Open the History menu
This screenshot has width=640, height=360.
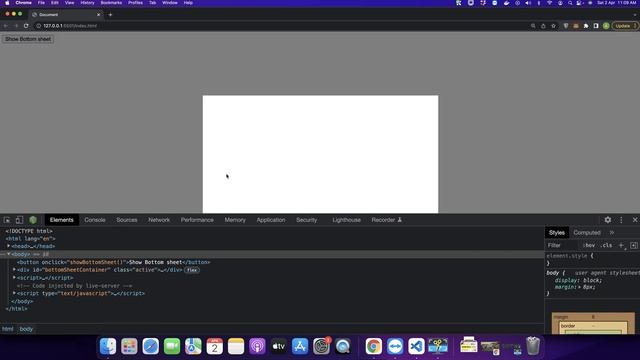pyautogui.click(x=87, y=3)
